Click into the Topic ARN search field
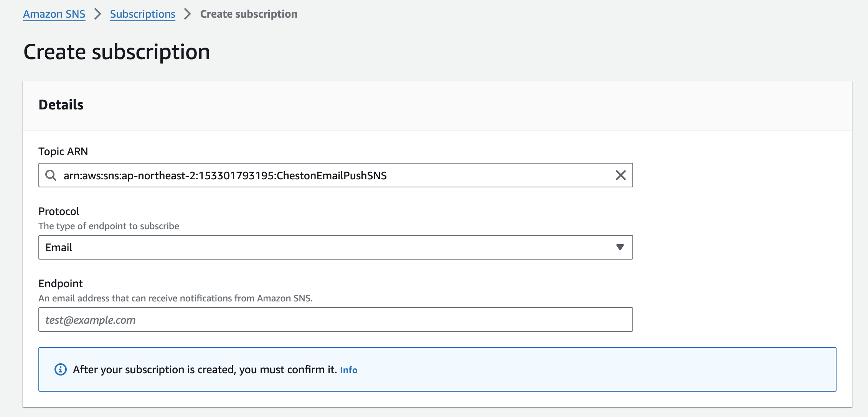868x417 pixels. click(330, 175)
